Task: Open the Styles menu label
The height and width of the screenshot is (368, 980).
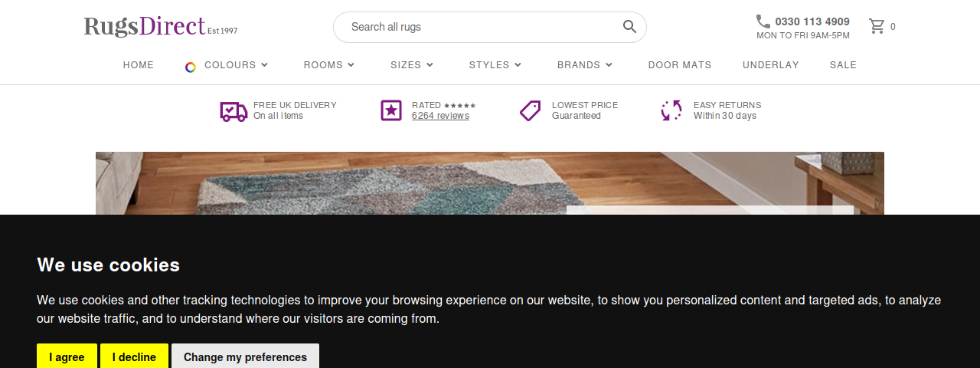Action: coord(489,65)
